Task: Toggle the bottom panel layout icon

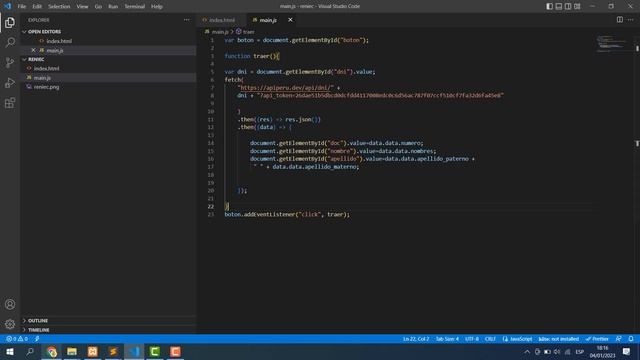Action: [x=559, y=6]
